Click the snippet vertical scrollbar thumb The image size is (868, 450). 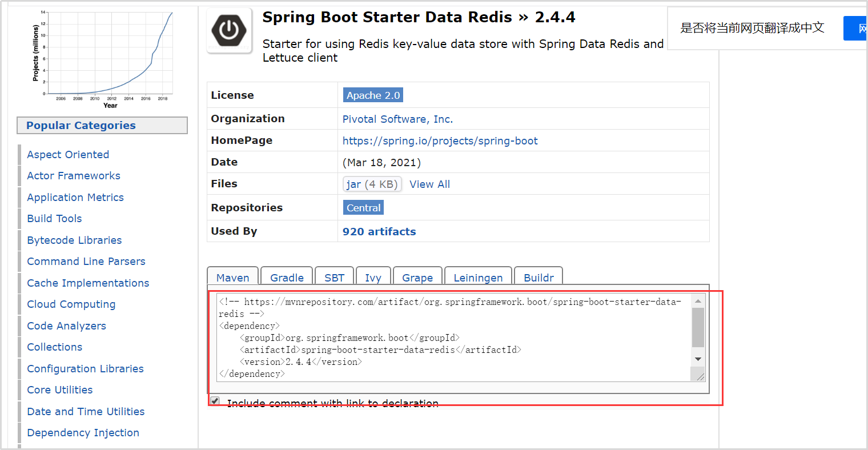pyautogui.click(x=698, y=327)
